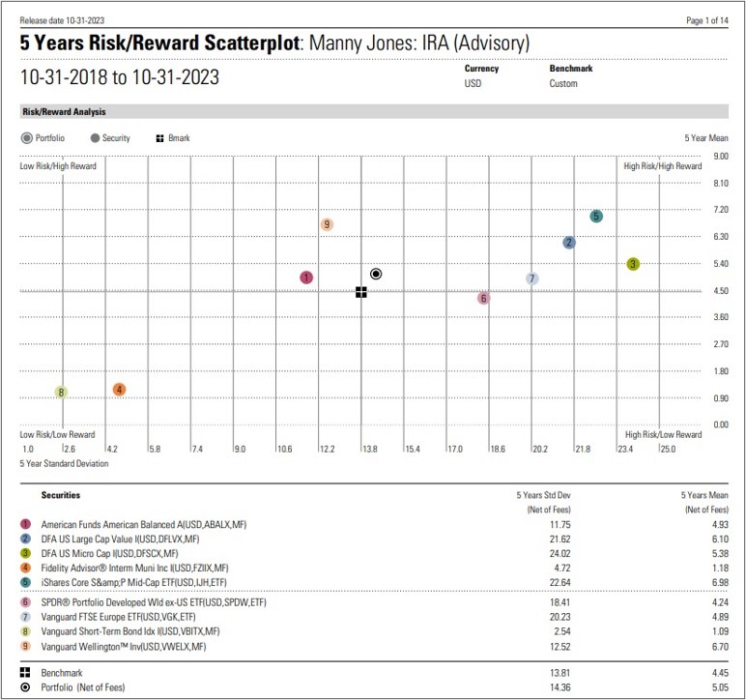This screenshot has width=746, height=700.
Task: Click the 'Release date 10-31-2023' text
Action: click(x=62, y=20)
